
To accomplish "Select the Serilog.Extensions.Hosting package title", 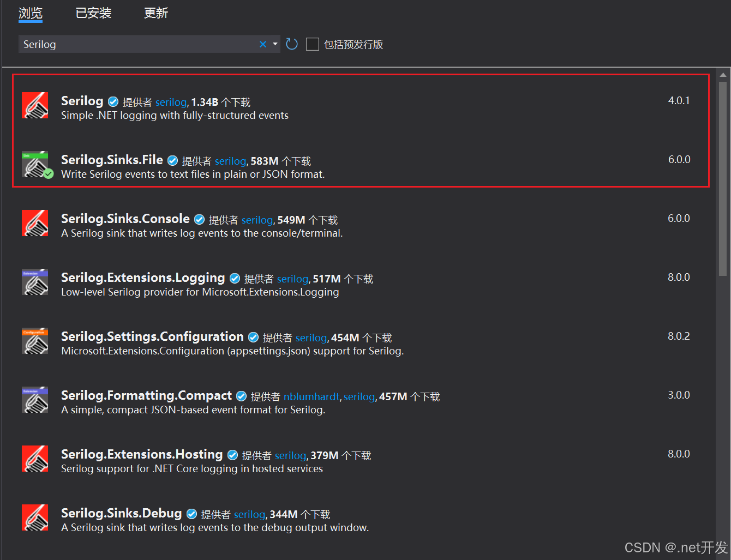I will [x=142, y=454].
